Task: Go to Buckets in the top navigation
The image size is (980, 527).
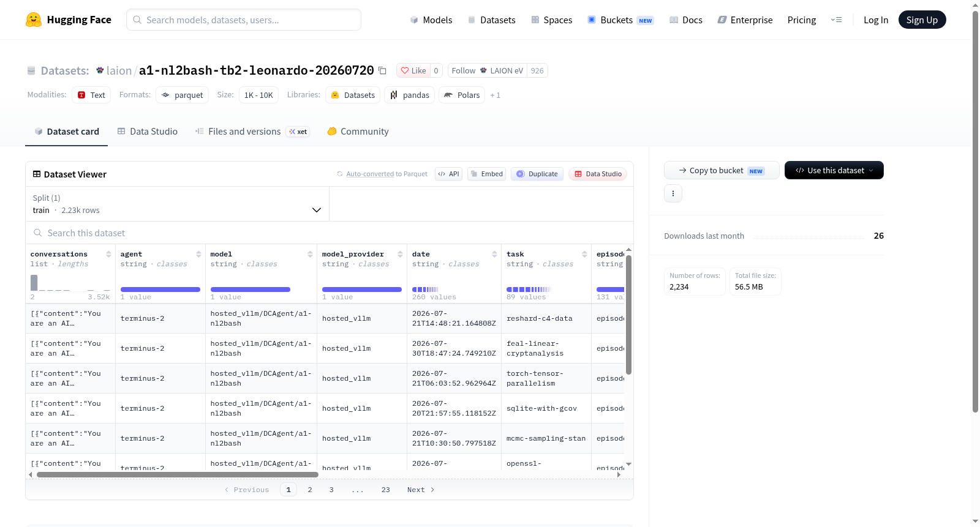Action: point(620,20)
